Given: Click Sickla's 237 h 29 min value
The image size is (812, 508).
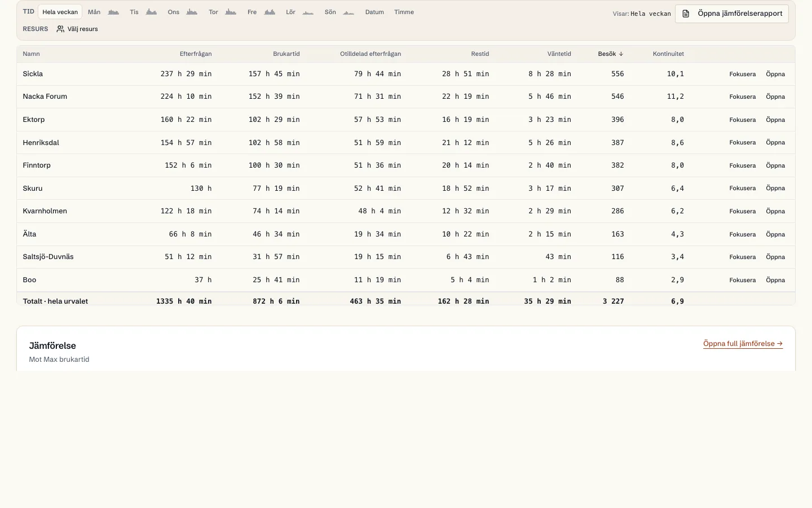Looking at the screenshot, I should [186, 74].
